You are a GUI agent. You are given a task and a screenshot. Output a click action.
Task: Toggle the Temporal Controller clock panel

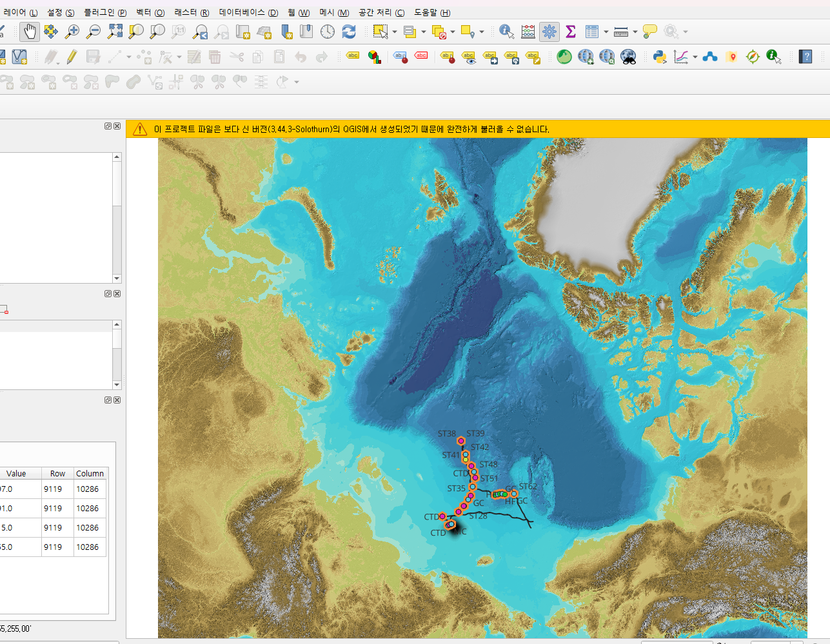click(x=328, y=31)
